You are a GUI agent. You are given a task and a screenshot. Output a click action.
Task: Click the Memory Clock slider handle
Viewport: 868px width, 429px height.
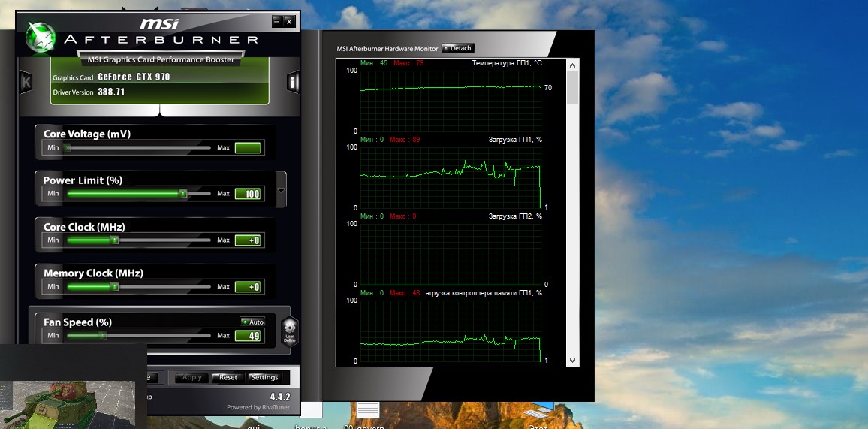114,287
